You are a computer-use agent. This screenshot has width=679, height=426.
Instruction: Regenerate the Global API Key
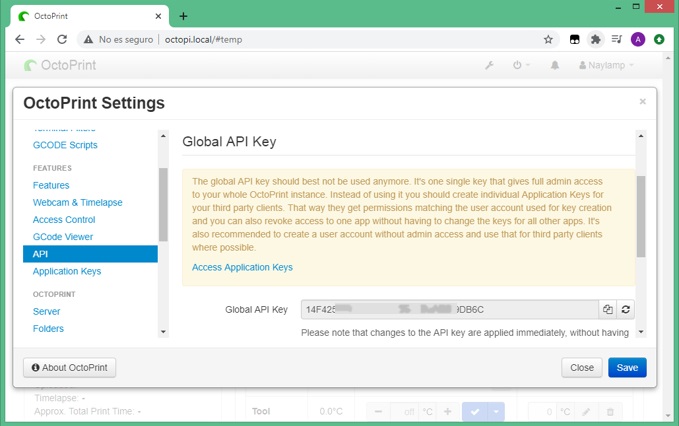pyautogui.click(x=626, y=310)
